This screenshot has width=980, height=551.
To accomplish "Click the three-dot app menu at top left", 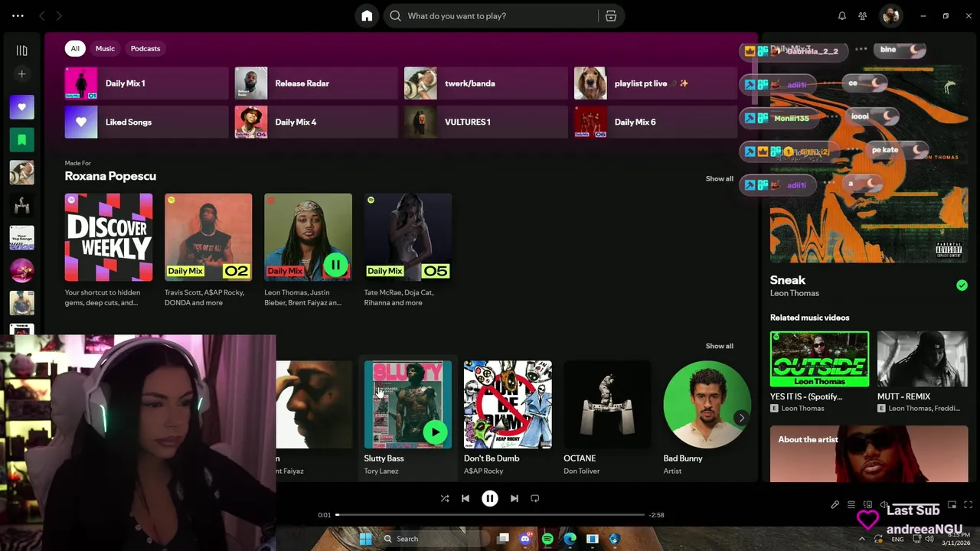I will click(x=18, y=16).
